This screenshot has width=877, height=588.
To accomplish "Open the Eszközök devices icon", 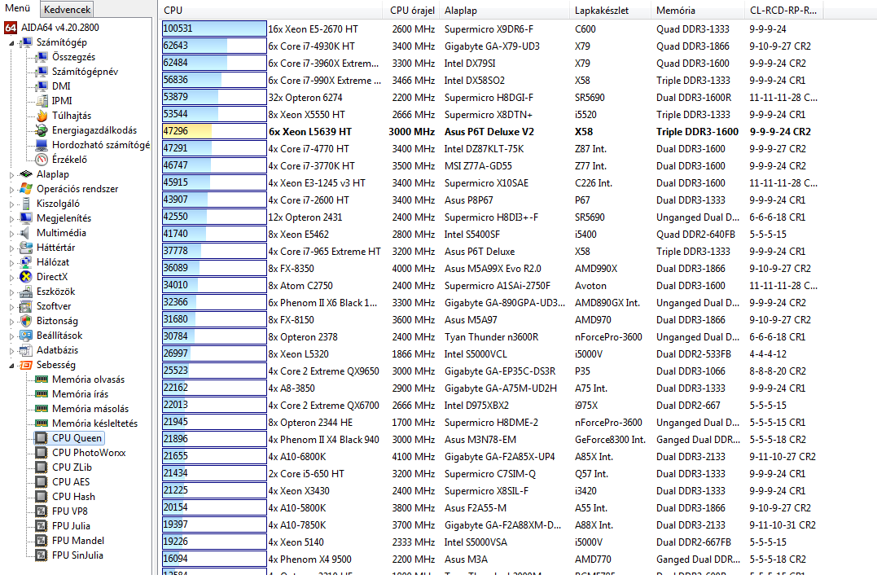I will click(26, 292).
